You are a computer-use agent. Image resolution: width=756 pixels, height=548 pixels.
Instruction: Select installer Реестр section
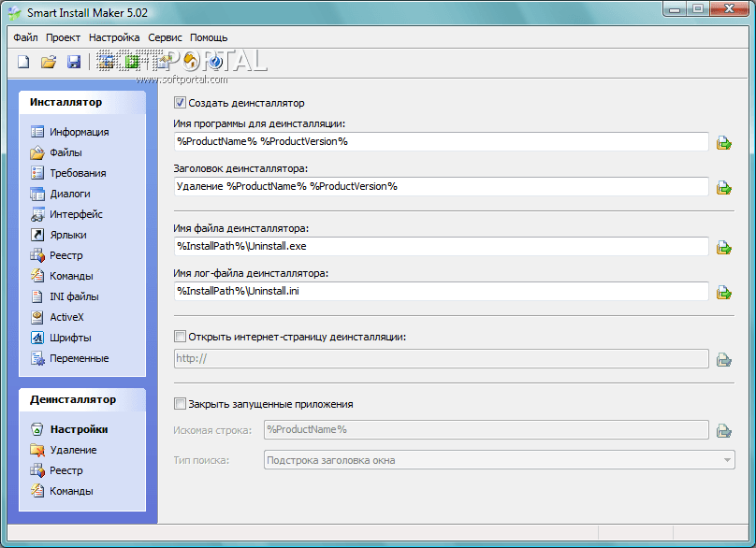57,255
